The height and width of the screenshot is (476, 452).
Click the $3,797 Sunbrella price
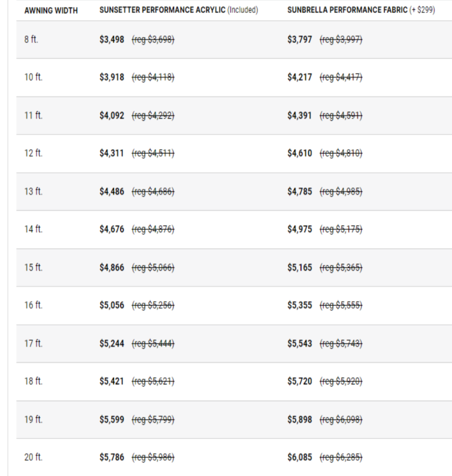click(x=300, y=40)
